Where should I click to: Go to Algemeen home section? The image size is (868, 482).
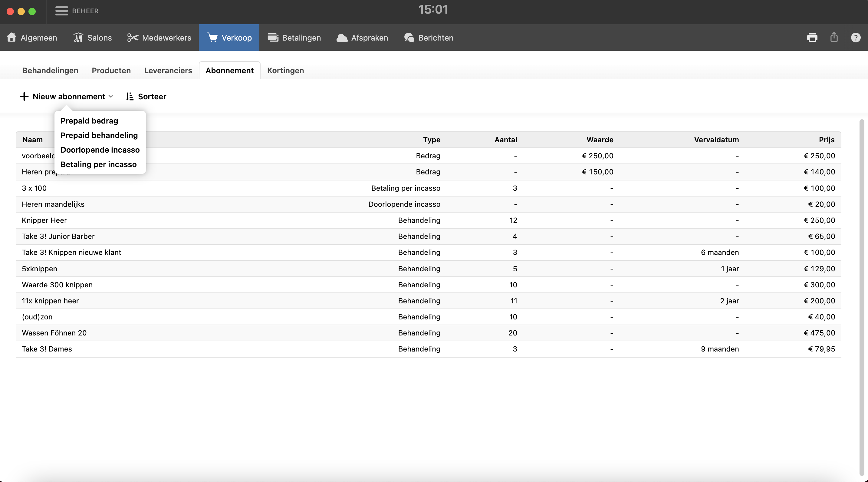coord(32,38)
